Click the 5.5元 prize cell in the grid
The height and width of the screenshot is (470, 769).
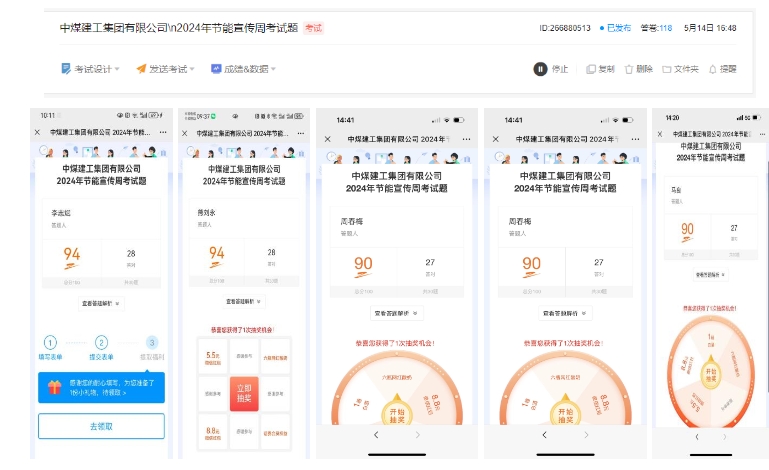point(213,357)
